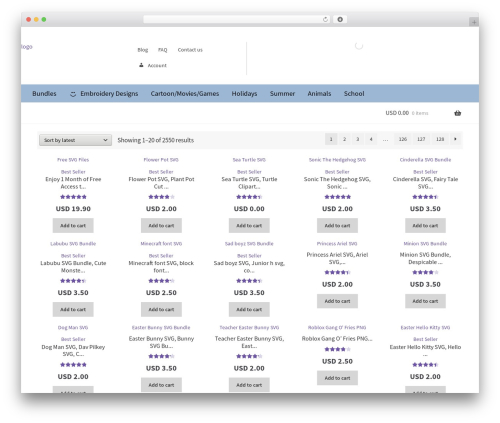Open the Princess Ariel SVG title

tap(337, 244)
